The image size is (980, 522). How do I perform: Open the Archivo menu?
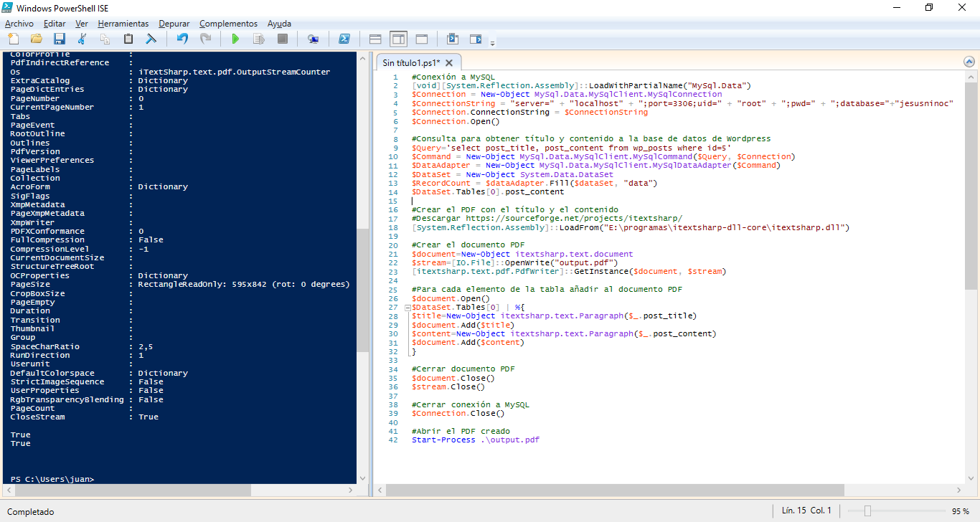19,24
